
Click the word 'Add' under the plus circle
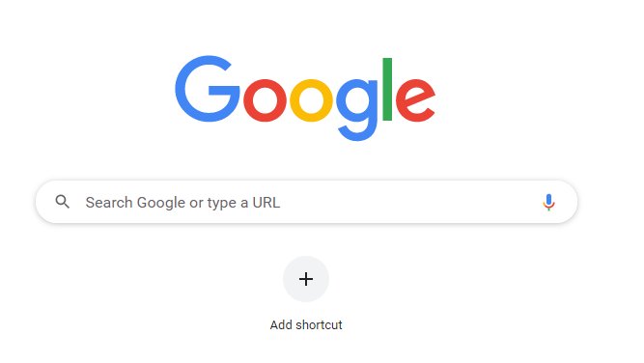click(x=281, y=324)
